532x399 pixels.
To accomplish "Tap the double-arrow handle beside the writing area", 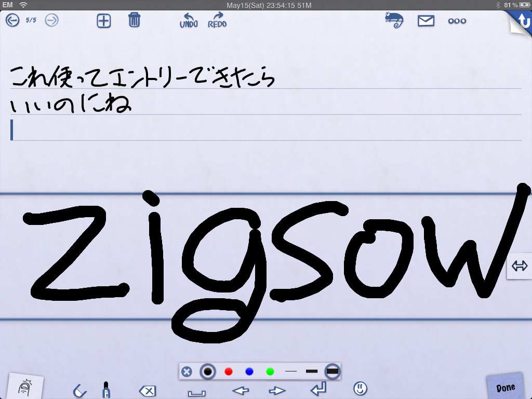I will pos(520,266).
